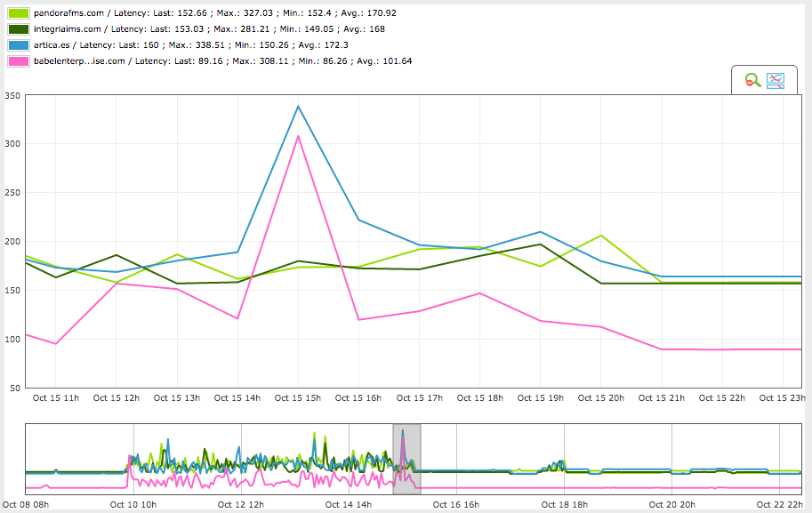
Task: Select the babelenterp...ise.com legend label
Action: coord(222,61)
